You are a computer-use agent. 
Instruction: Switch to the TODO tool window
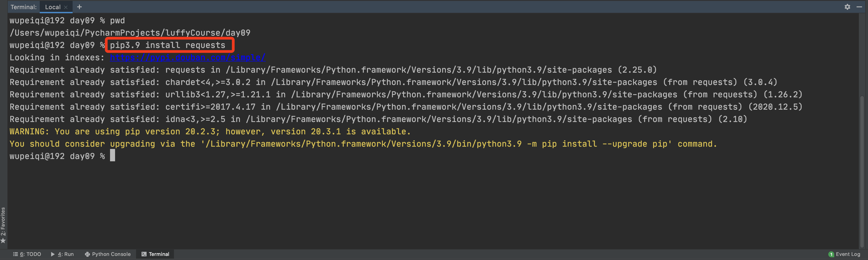tap(30, 254)
